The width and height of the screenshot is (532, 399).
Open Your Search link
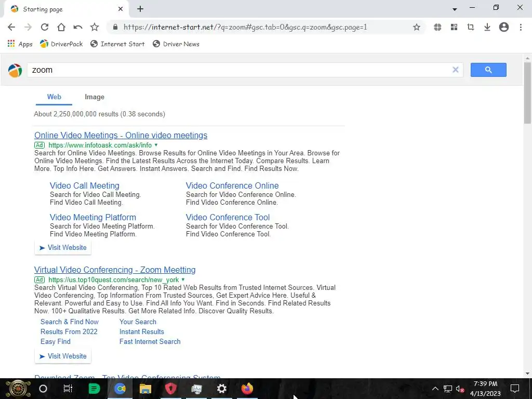click(x=138, y=322)
